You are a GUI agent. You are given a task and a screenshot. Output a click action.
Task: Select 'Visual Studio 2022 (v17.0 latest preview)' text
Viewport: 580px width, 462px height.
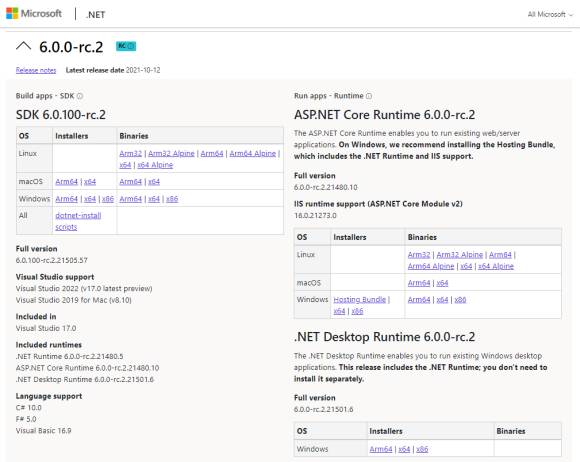[84, 289]
